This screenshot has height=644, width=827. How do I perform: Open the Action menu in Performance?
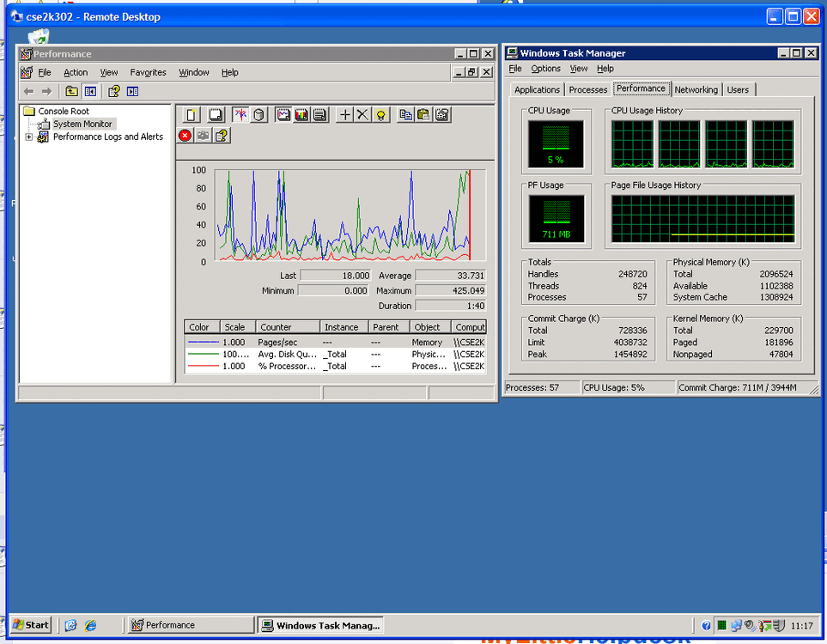coord(76,72)
